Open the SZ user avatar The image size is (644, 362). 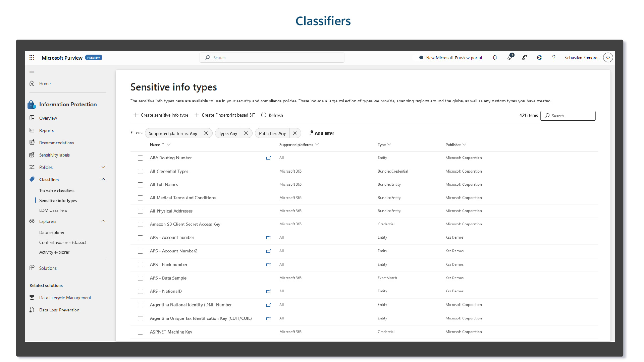pos(608,58)
